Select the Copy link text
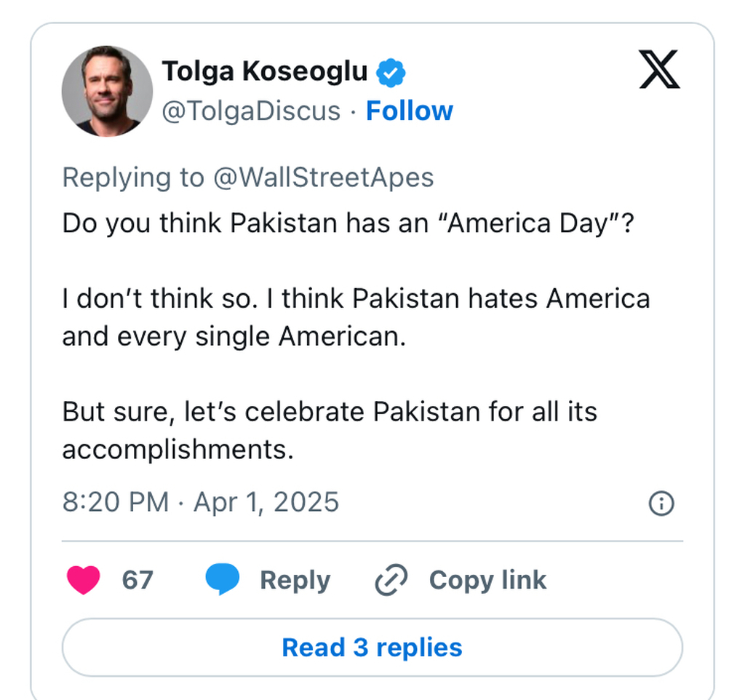 click(x=487, y=580)
